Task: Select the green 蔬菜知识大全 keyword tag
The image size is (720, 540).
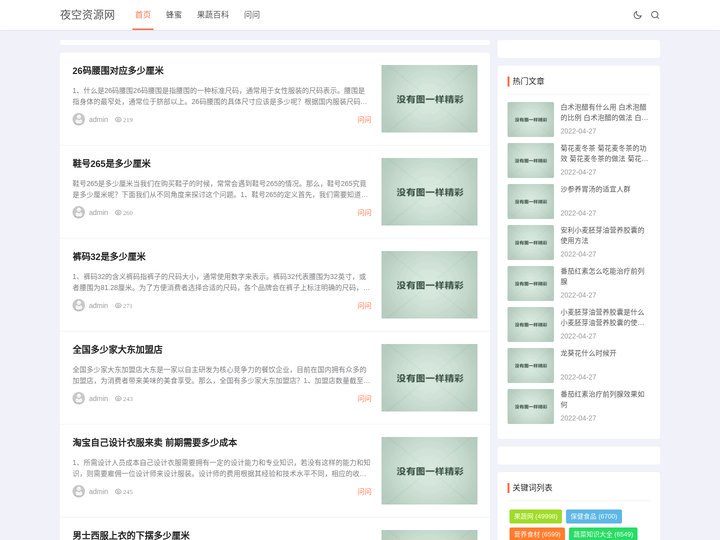Action: [603, 534]
